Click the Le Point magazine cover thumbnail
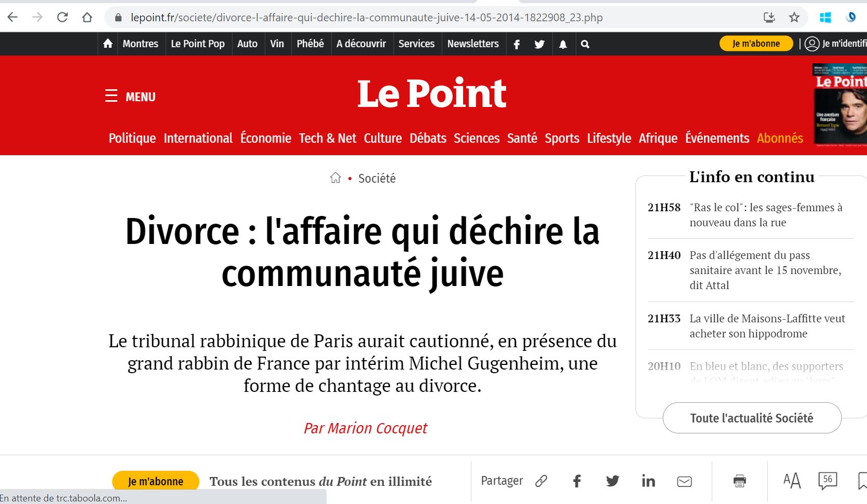 point(840,104)
